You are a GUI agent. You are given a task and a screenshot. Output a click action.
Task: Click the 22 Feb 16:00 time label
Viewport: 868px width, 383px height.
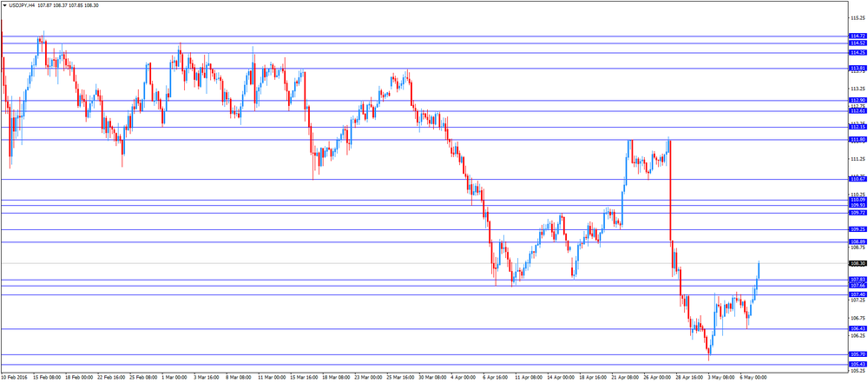pyautogui.click(x=111, y=378)
